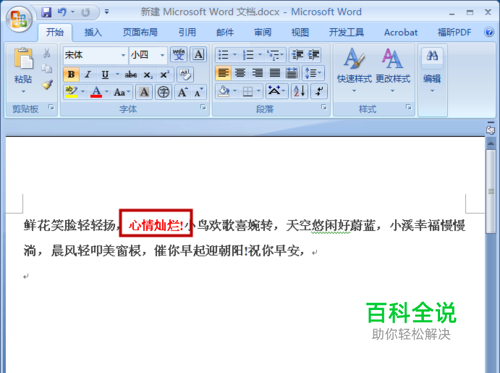Open Customize Quick Access Toolbar arrow
The image size is (500, 373).
[107, 12]
